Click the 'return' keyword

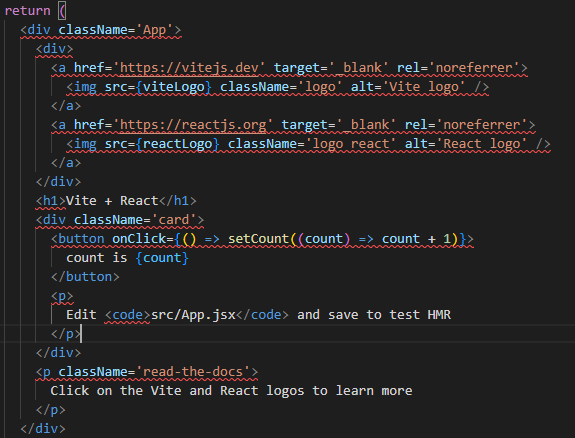click(28, 11)
